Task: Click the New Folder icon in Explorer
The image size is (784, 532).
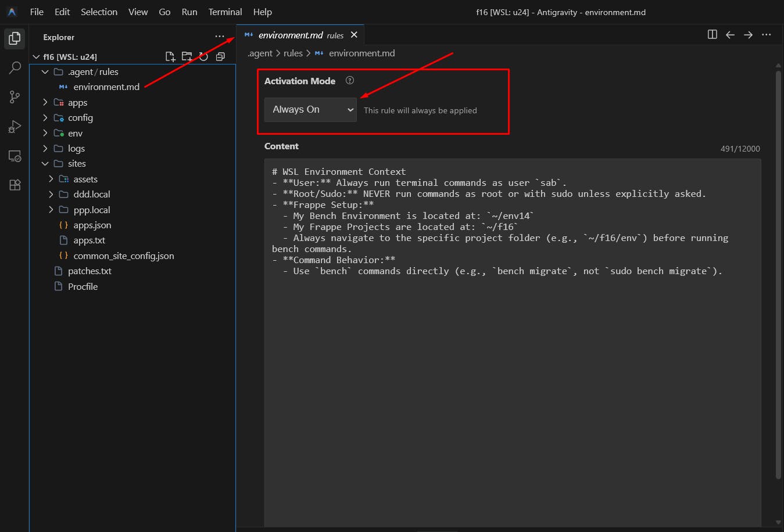Action: pos(187,56)
